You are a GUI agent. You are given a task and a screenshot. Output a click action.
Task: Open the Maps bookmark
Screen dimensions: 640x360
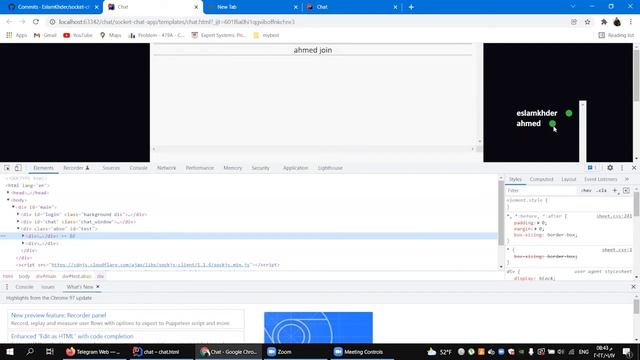coord(111,36)
